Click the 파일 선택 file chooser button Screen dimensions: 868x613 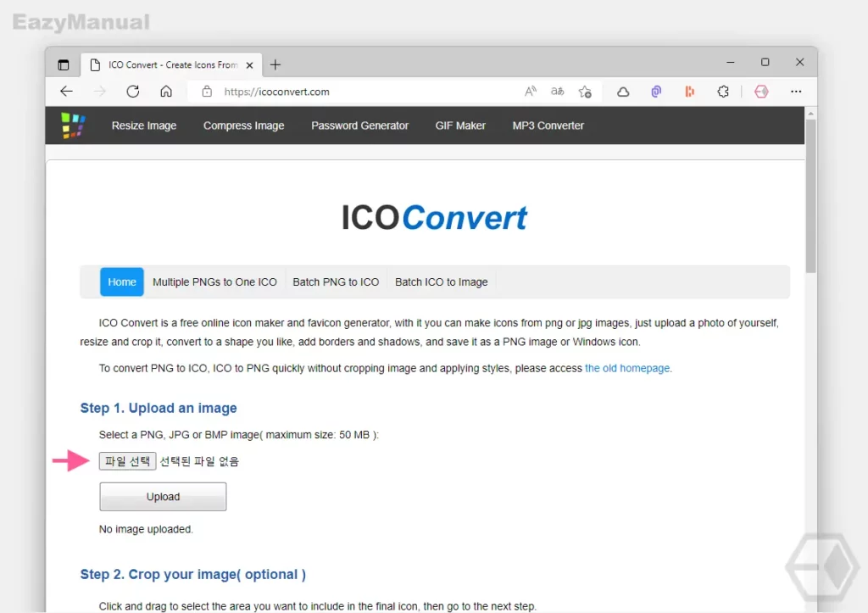(127, 460)
